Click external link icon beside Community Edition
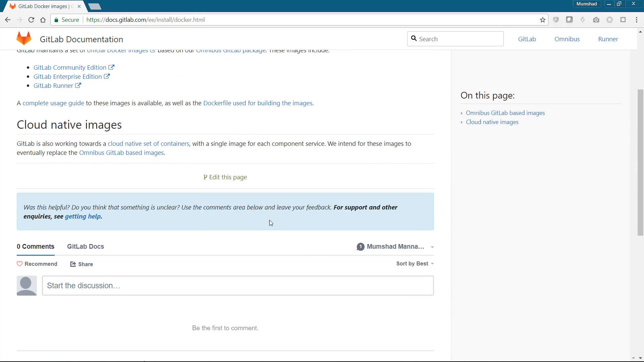The image size is (644, 362). point(111,67)
